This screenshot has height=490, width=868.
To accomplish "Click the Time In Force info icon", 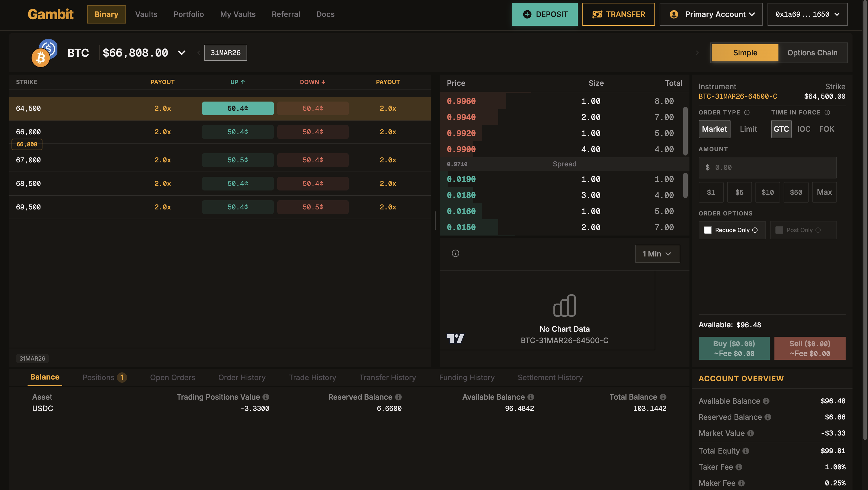I will pyautogui.click(x=827, y=112).
